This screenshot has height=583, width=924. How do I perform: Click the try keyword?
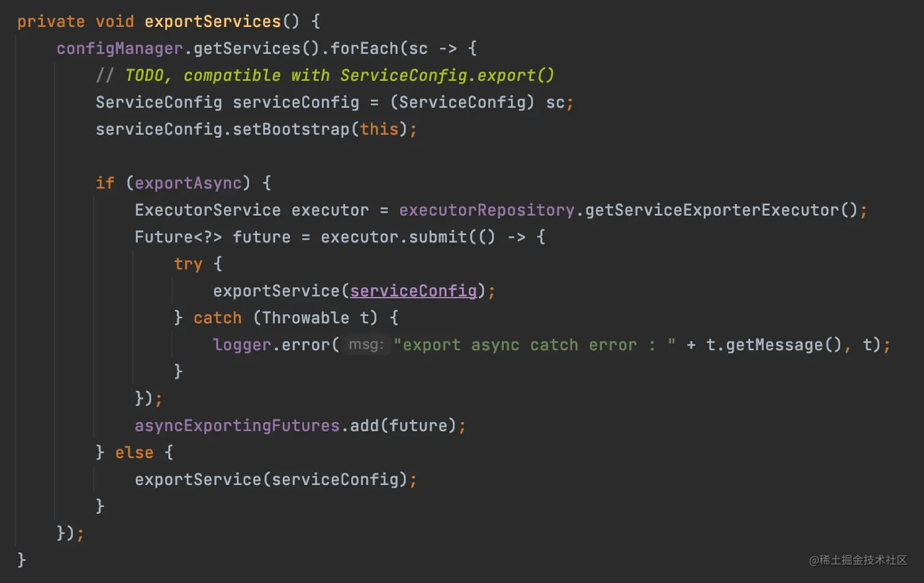pos(188,264)
